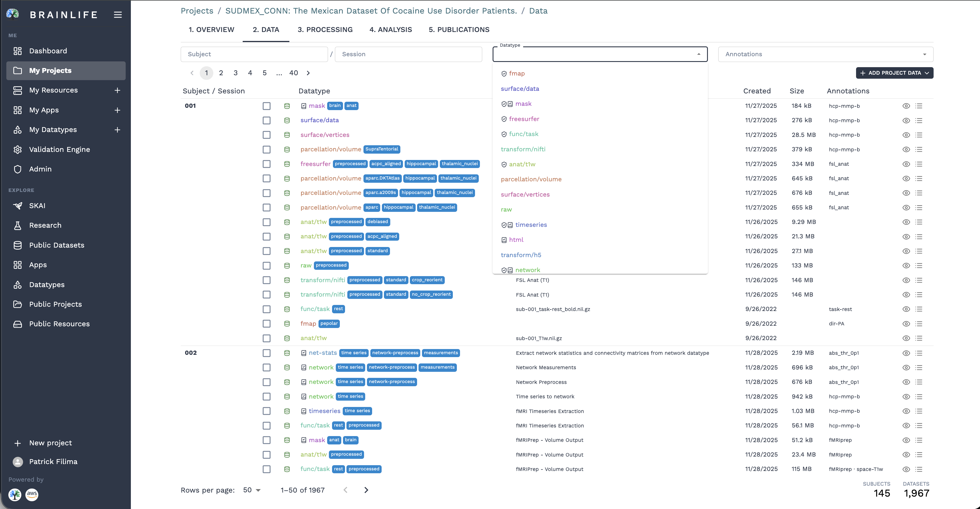Go to page 40 of the pagination
This screenshot has height=509, width=980.
point(294,73)
